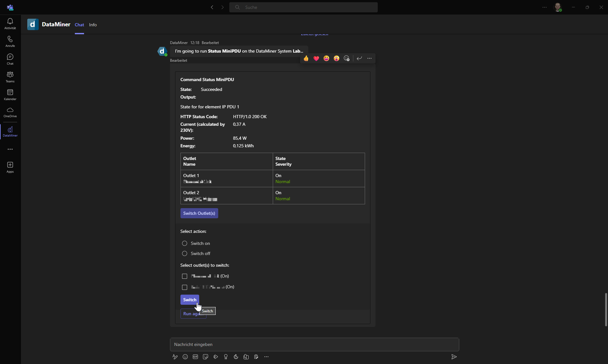Select the Switch on radio button
Viewport: 608px width, 364px height.
point(185,243)
